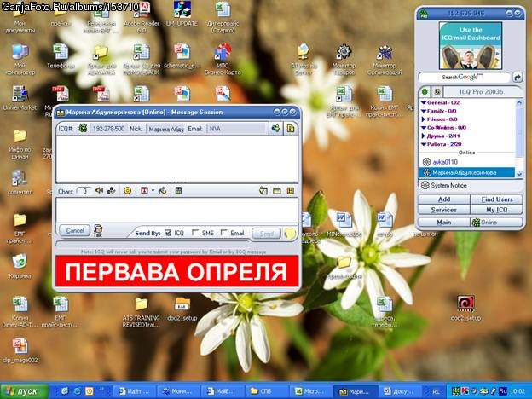Click the paint bucket background color icon

(163, 191)
